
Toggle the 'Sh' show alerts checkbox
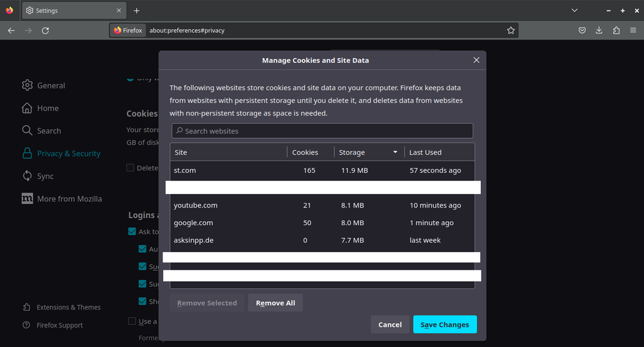pyautogui.click(x=142, y=301)
